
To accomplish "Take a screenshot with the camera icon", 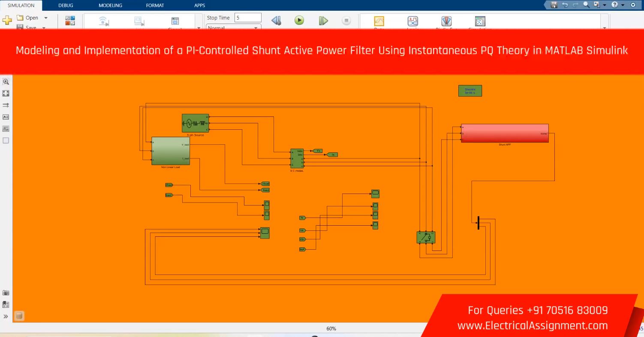I will click(6, 293).
